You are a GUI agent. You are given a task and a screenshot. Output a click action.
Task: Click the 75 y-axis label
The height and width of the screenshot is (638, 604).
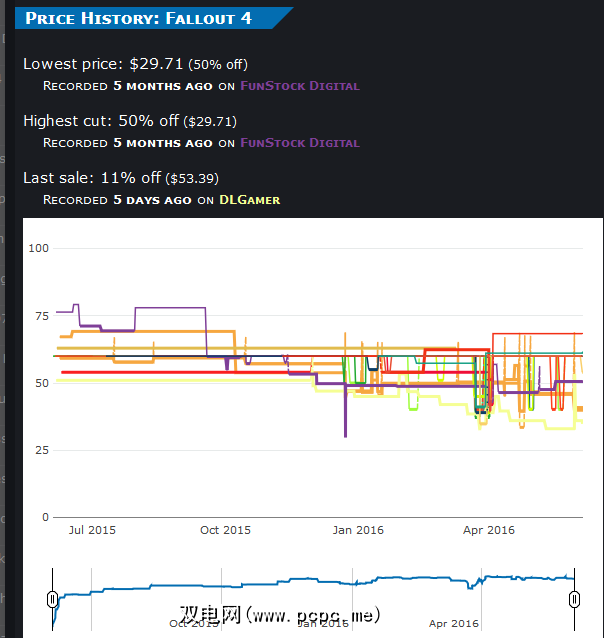(42, 316)
